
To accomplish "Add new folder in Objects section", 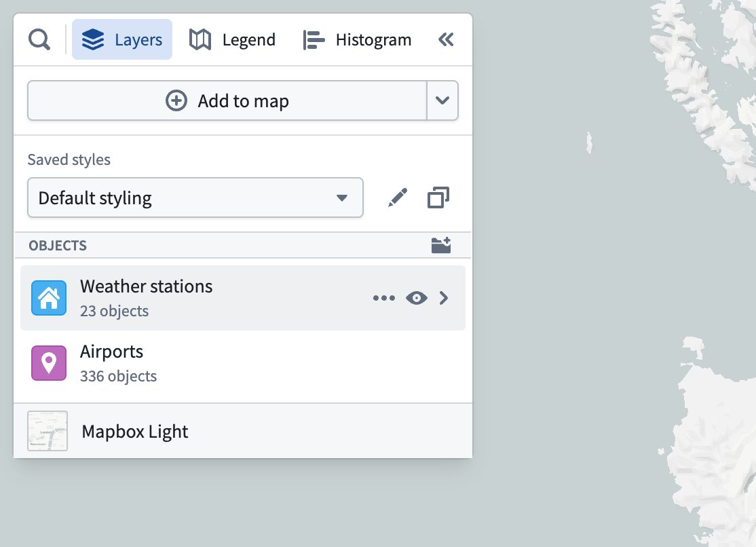I will [440, 246].
